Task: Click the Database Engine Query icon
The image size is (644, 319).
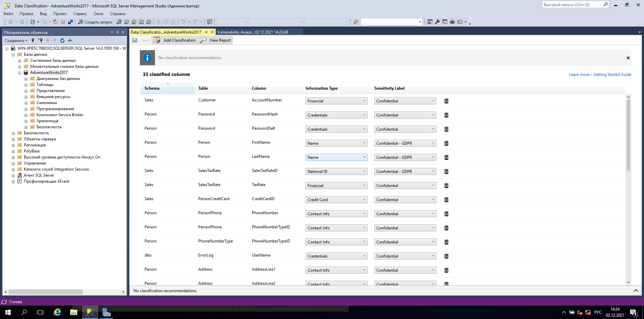Action: pyautogui.click(x=119, y=22)
